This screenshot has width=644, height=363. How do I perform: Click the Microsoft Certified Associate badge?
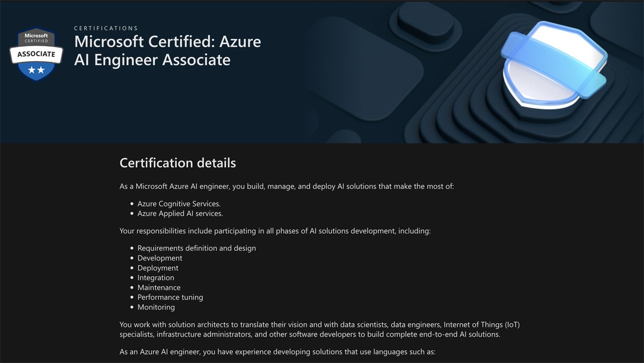36,54
